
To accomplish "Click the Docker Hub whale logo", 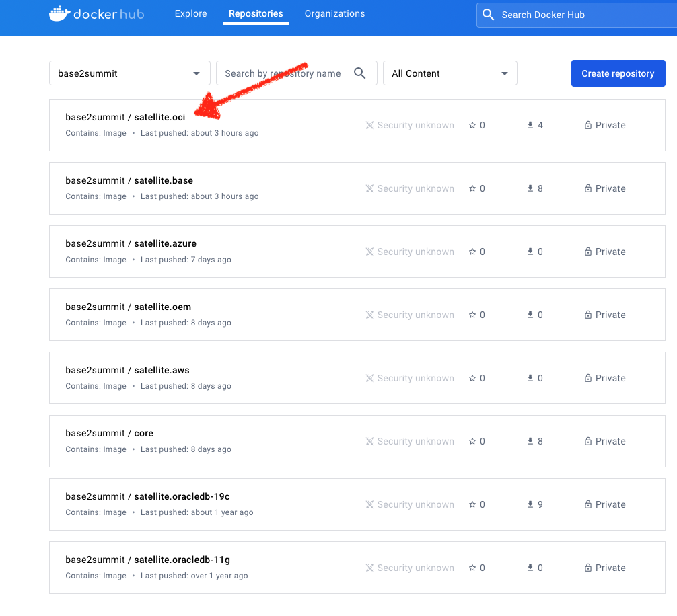I will [x=60, y=14].
